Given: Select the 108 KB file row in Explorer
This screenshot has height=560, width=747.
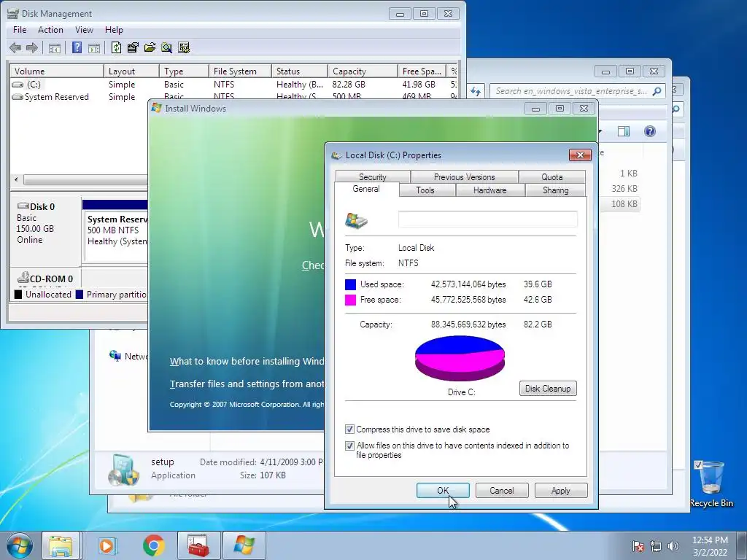Looking at the screenshot, I should pos(619,204).
